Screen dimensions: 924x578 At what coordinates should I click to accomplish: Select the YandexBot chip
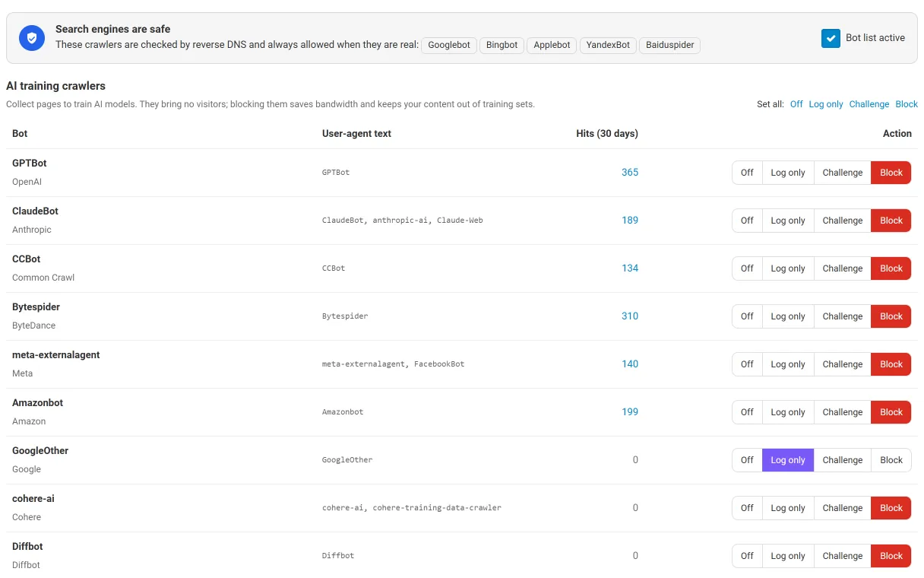pos(608,45)
